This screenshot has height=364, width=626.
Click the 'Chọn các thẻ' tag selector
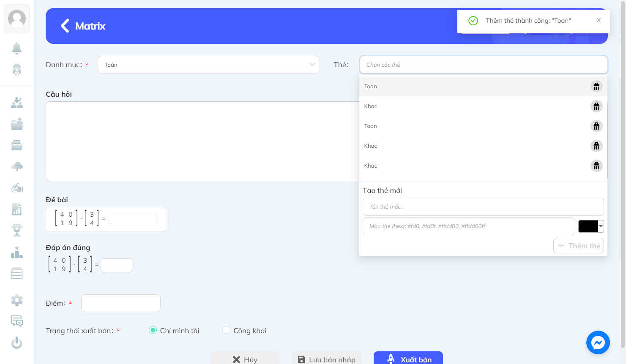point(484,65)
